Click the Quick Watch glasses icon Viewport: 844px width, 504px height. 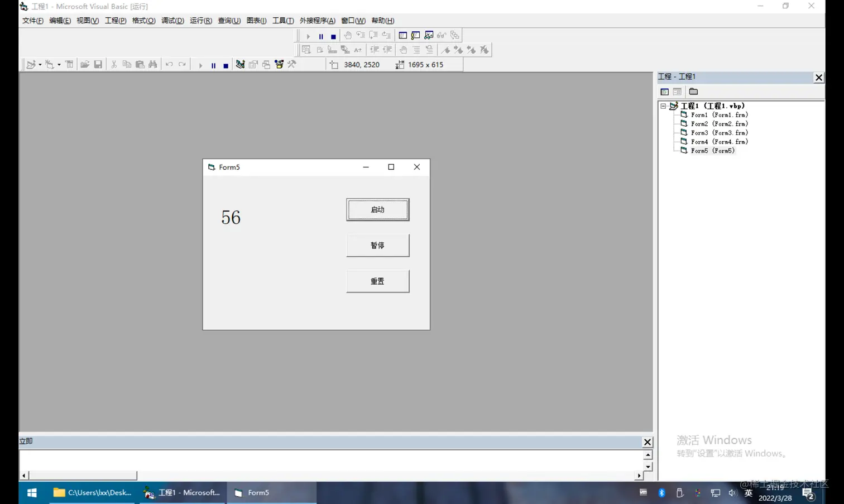click(442, 35)
